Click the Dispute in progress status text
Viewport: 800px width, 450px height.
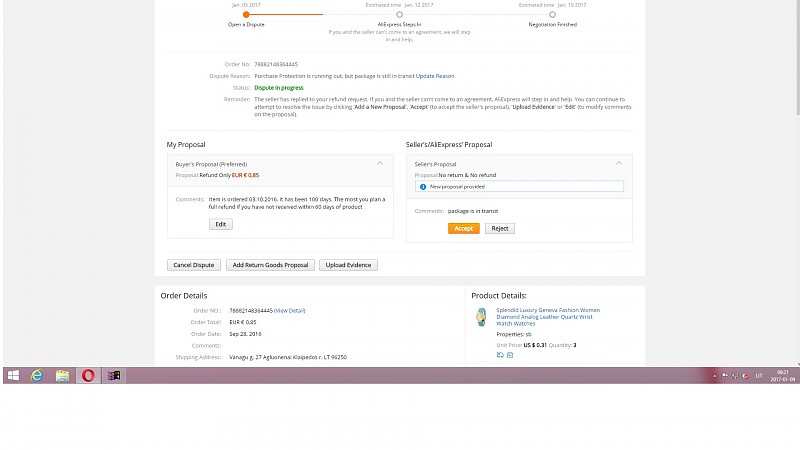coord(279,88)
